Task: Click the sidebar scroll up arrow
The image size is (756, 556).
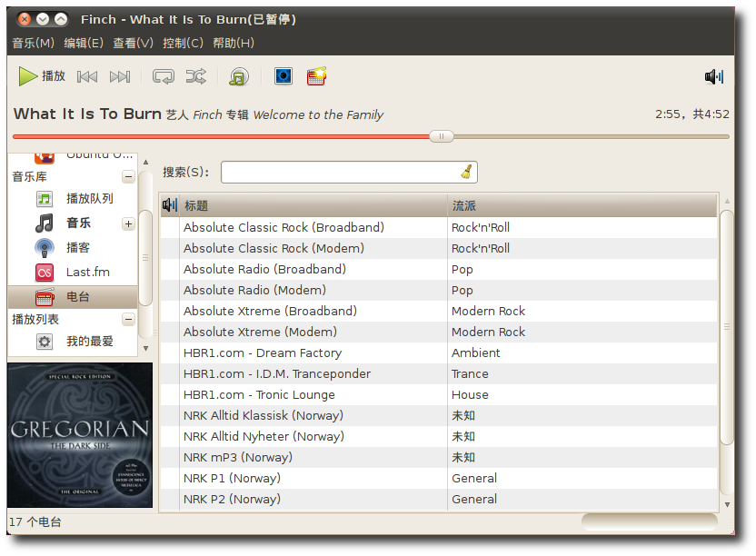Action: click(145, 162)
